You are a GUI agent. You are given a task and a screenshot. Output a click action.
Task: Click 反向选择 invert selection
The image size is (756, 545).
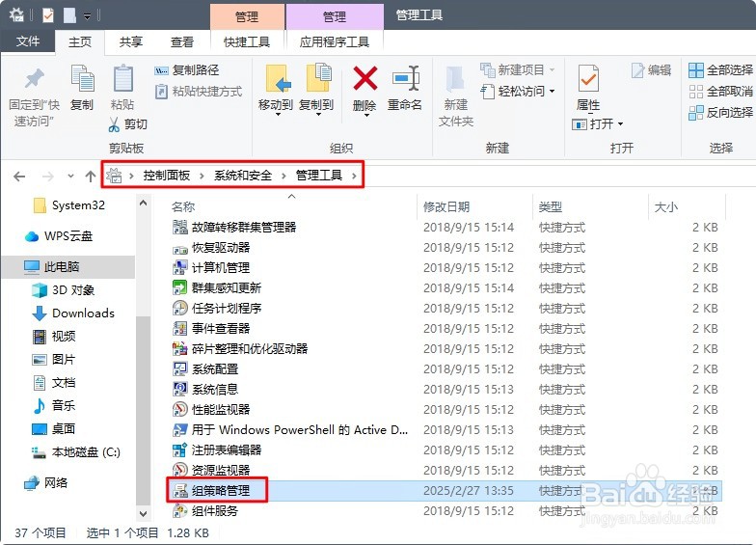[x=721, y=112]
